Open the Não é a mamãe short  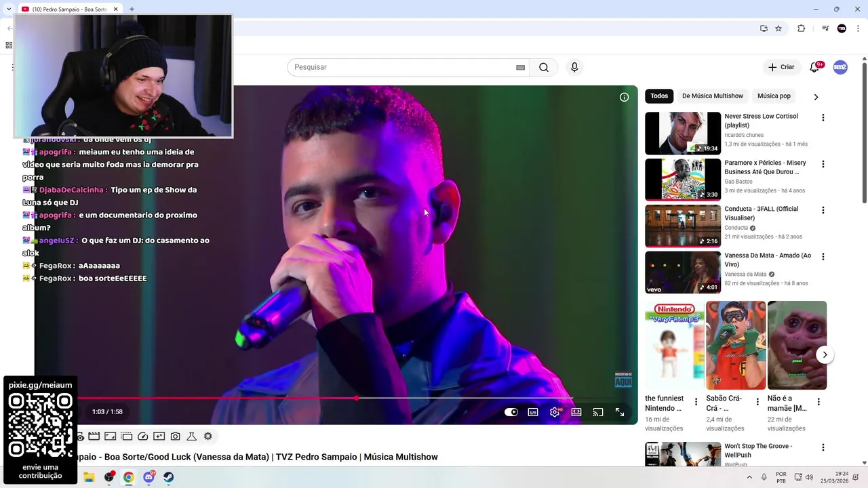(797, 346)
